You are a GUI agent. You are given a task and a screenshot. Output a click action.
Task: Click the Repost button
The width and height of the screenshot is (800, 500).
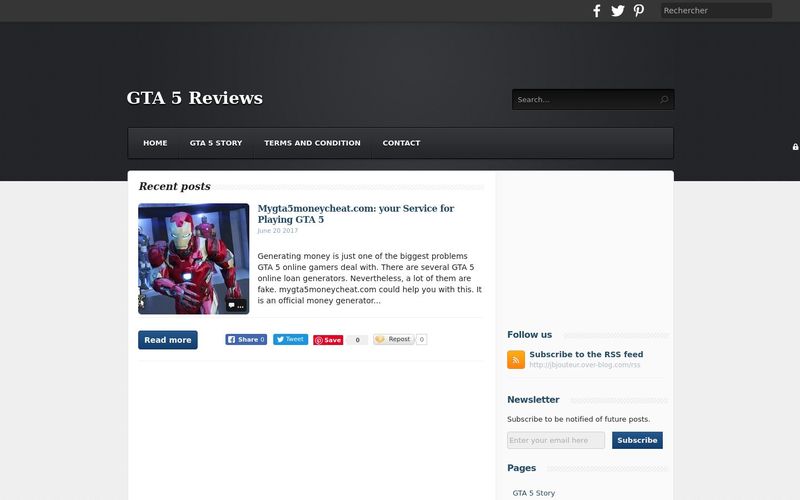click(x=393, y=339)
